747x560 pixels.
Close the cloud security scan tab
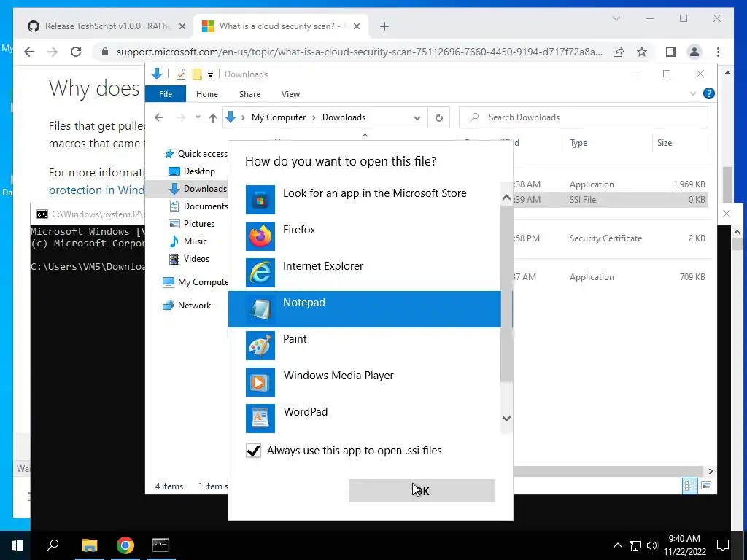357,27
